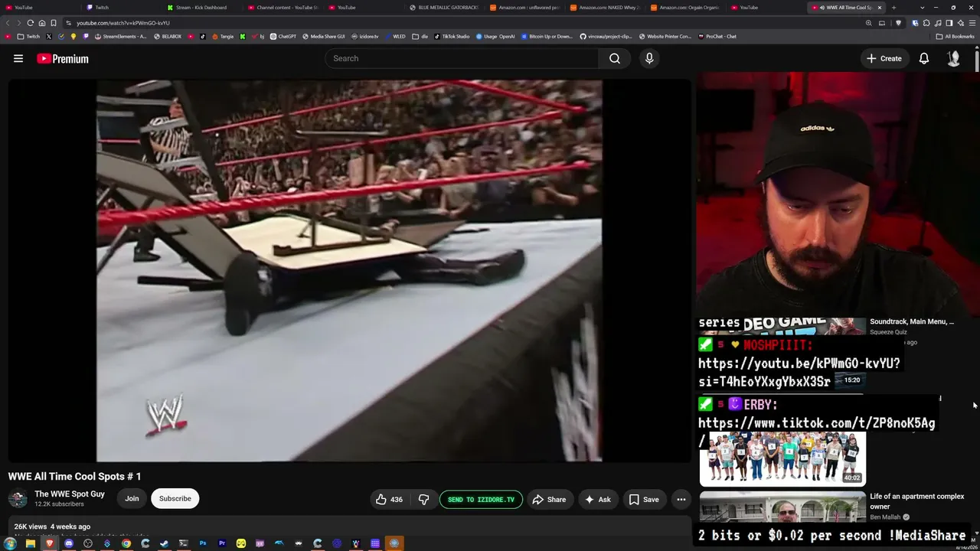Screen dimensions: 980x551
Task: Open the YouTube guide hamburger menu
Action: [18, 58]
